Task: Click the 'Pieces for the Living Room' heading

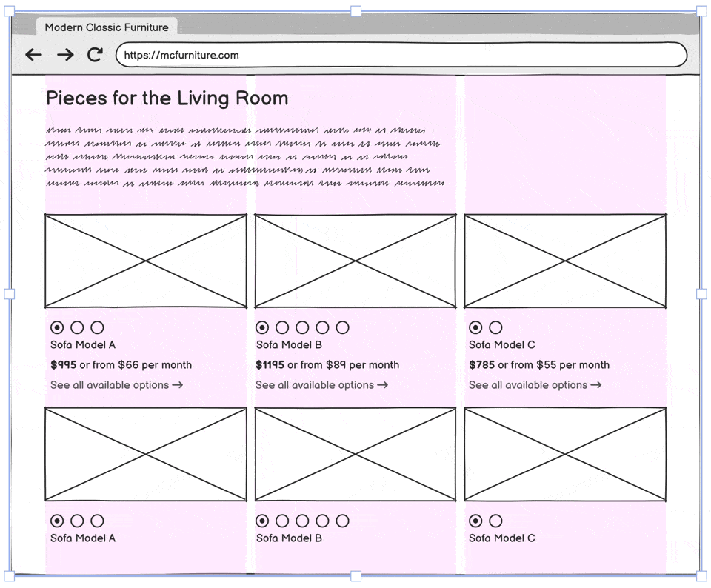Action: tap(167, 98)
